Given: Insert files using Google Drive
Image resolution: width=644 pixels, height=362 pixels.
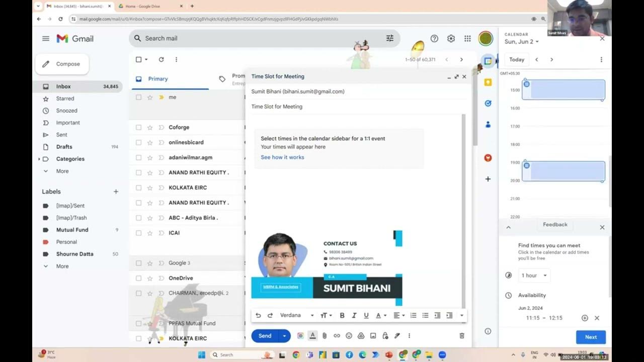Looking at the screenshot, I should pos(361,336).
